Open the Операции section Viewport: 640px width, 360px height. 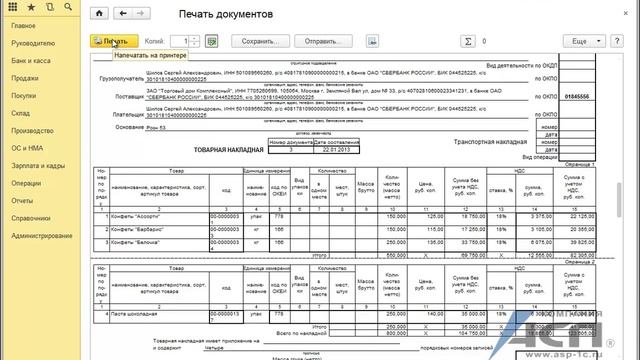pos(26,184)
